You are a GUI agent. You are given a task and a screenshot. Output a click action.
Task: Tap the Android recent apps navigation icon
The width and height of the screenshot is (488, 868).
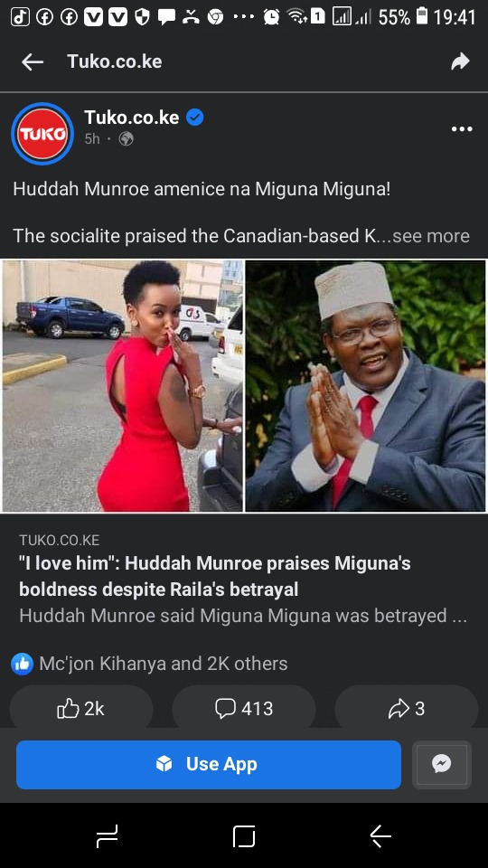[x=107, y=835]
